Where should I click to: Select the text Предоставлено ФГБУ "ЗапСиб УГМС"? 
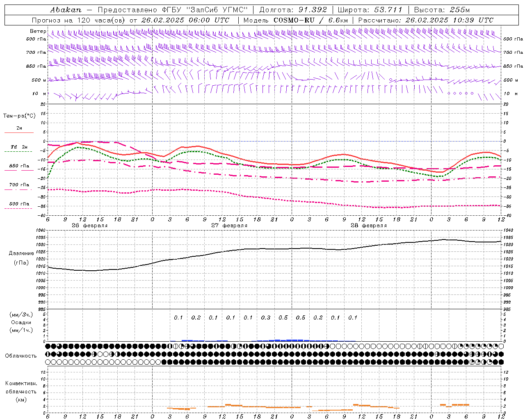coord(173,10)
